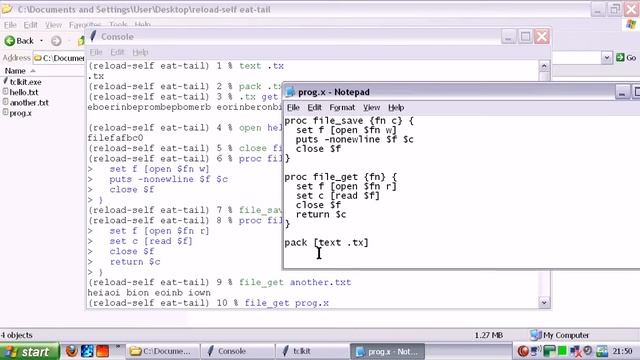Open Notepad's Edit menu
Viewport: 640px width, 360px height.
[314, 107]
